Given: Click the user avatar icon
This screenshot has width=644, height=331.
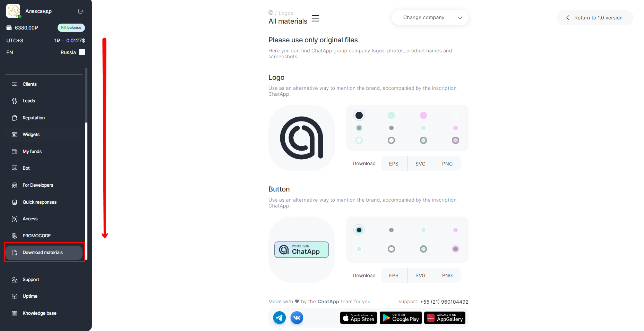Looking at the screenshot, I should coord(13,11).
